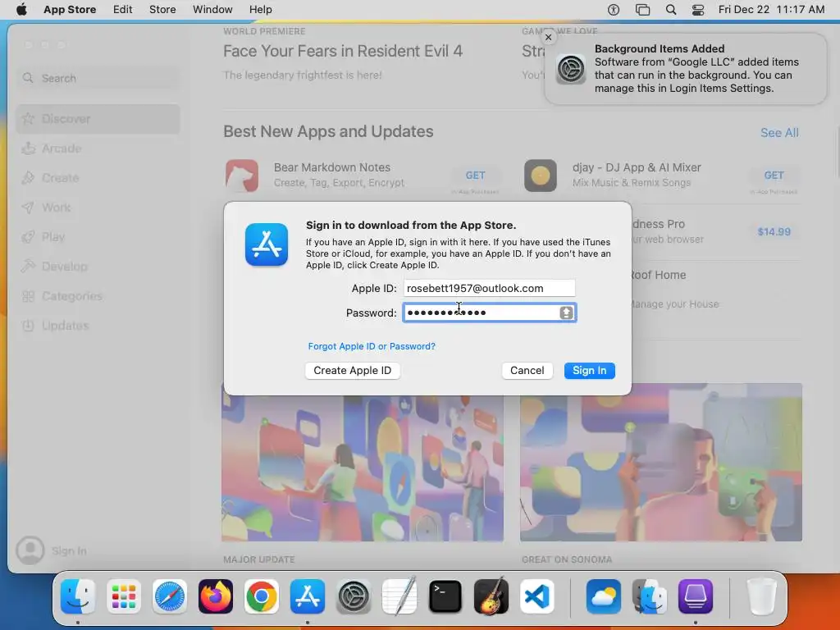This screenshot has height=630, width=840.
Task: Open the Store menu
Action: tap(162, 9)
